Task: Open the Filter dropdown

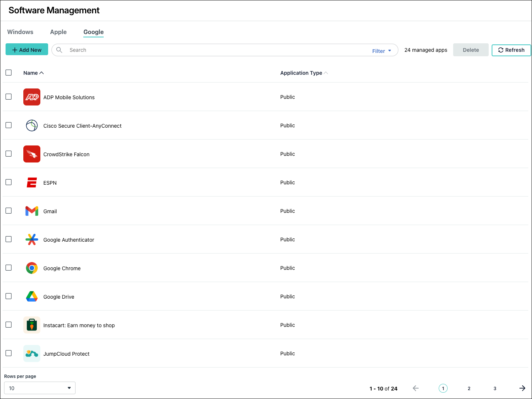Action: [x=381, y=51]
